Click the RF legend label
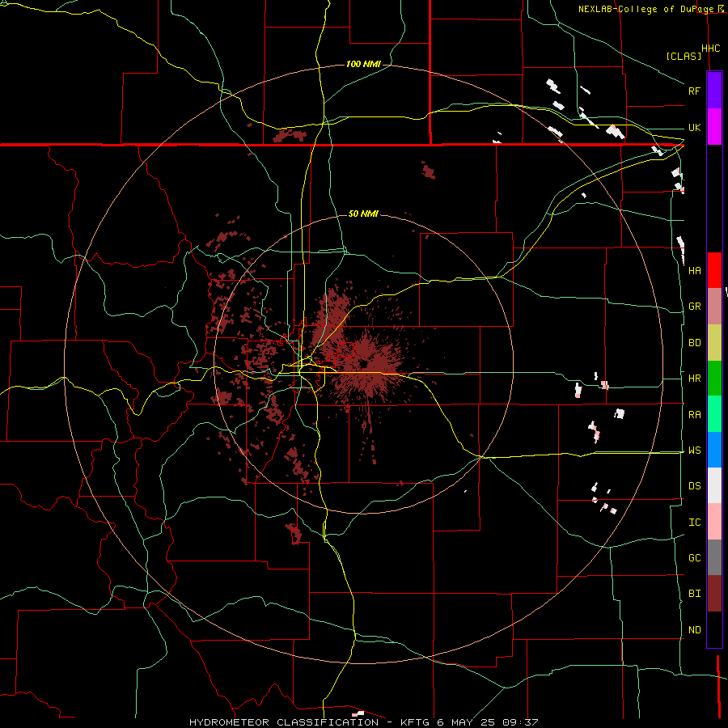This screenshot has height=728, width=728. 694,91
